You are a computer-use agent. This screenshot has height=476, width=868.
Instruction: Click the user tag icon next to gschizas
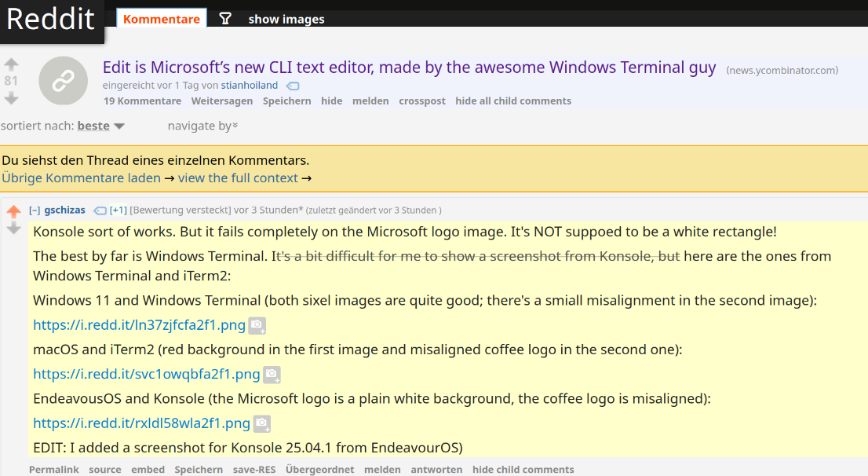point(100,211)
